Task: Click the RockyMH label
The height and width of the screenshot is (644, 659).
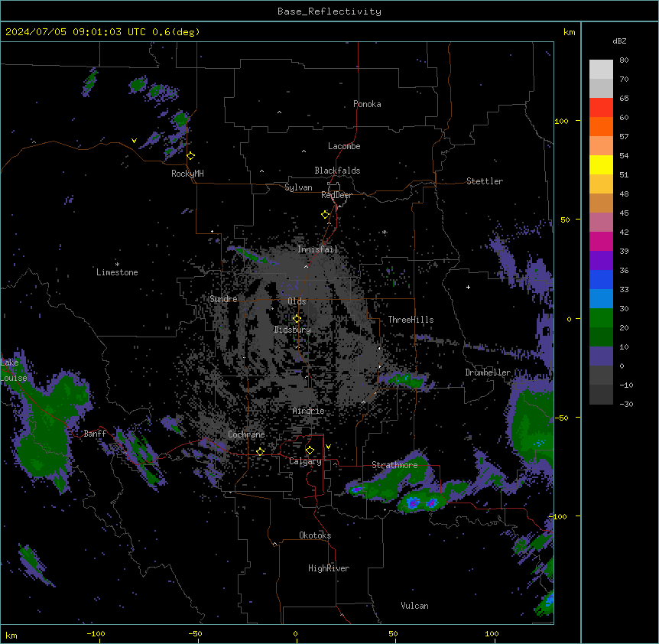Action: (x=187, y=174)
